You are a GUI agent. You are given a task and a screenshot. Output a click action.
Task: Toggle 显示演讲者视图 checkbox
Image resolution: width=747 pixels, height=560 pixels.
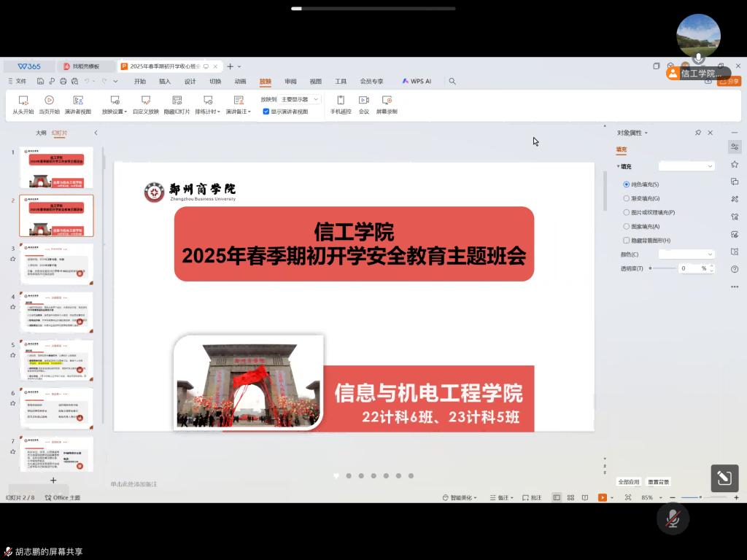tap(266, 112)
